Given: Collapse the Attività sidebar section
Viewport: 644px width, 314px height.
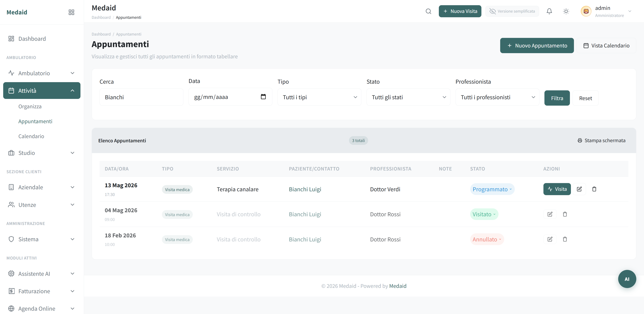Looking at the screenshot, I should pos(42,91).
